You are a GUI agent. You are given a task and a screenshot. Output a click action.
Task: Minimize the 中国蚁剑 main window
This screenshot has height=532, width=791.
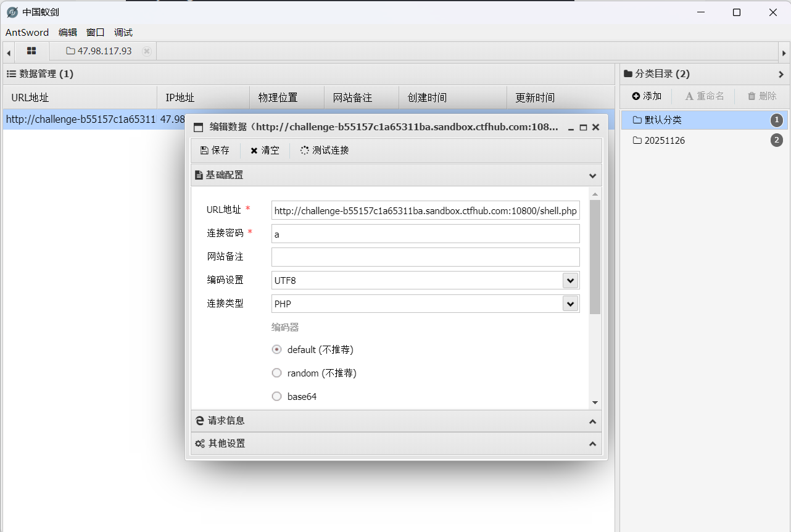coord(700,12)
